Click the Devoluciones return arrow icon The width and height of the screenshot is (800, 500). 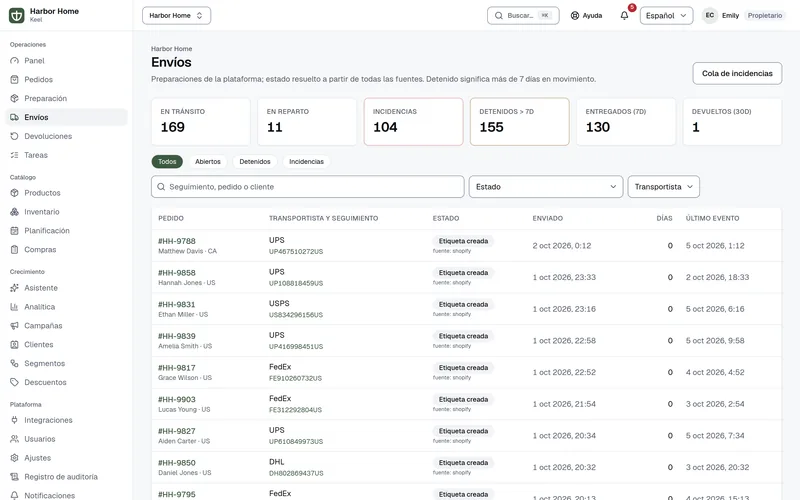tap(14, 136)
